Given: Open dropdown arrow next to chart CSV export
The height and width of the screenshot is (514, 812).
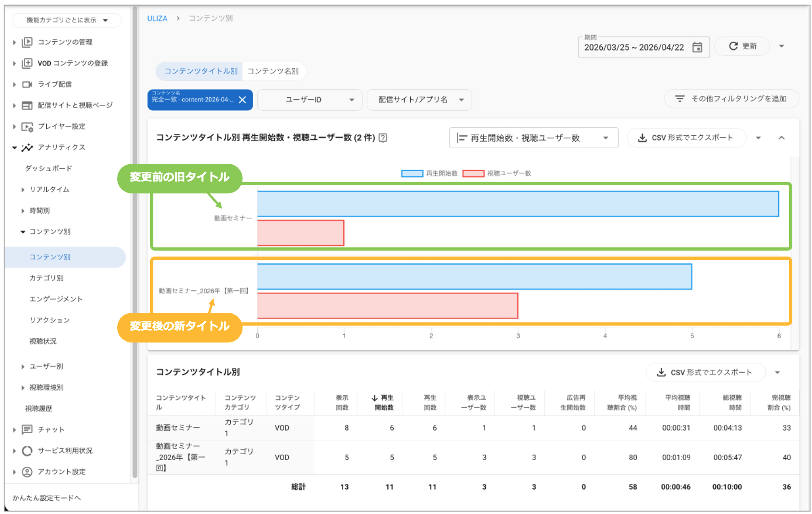Looking at the screenshot, I should coord(758,138).
